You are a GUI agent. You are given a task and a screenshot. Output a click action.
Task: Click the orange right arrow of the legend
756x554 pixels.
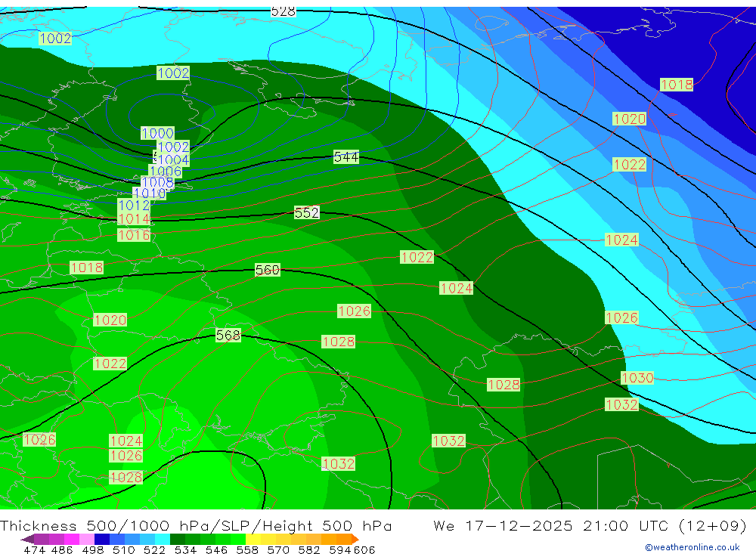(x=355, y=539)
